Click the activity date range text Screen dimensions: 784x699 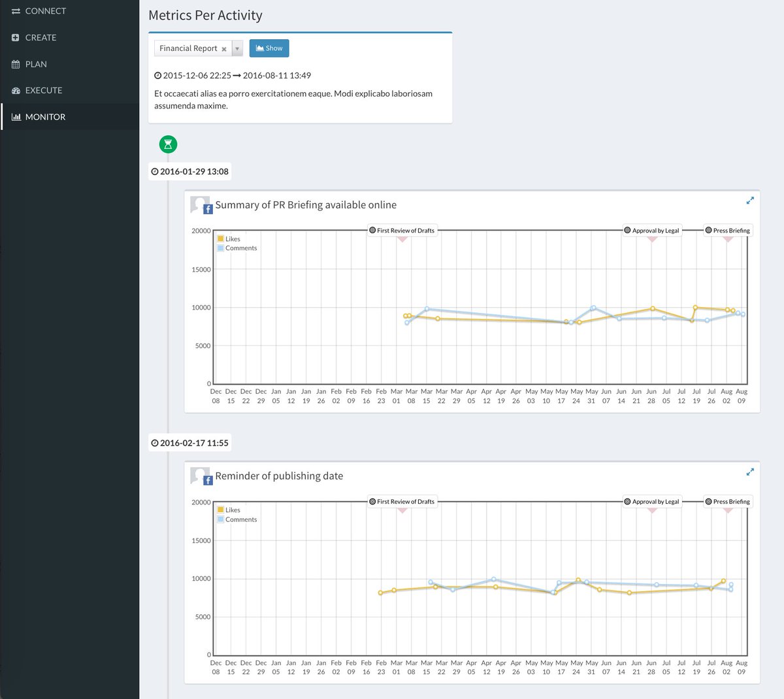pyautogui.click(x=233, y=75)
